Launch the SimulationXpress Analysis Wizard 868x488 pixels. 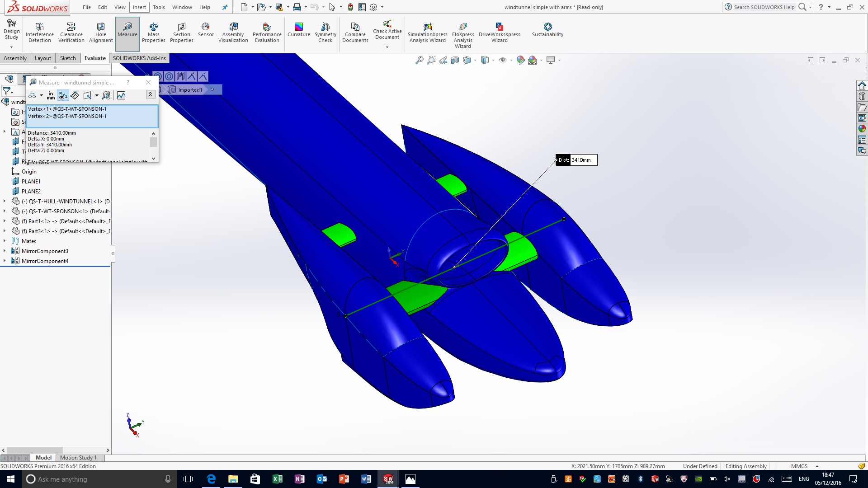428,33
